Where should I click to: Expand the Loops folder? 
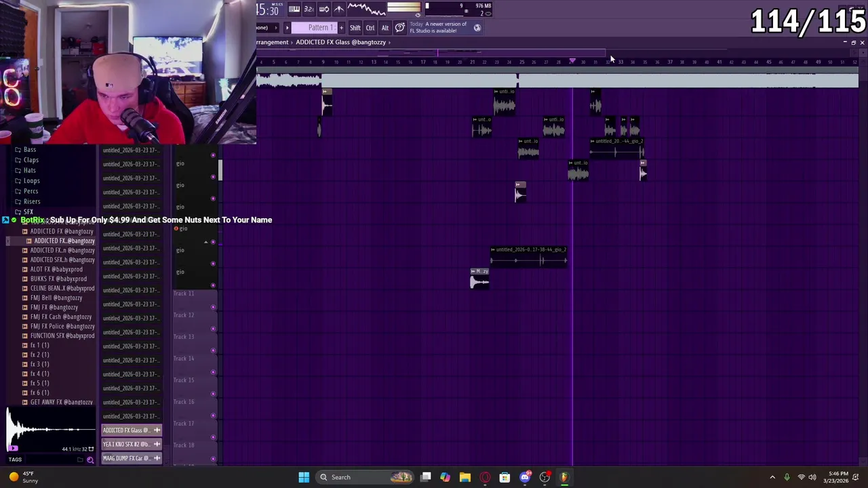[x=31, y=181]
